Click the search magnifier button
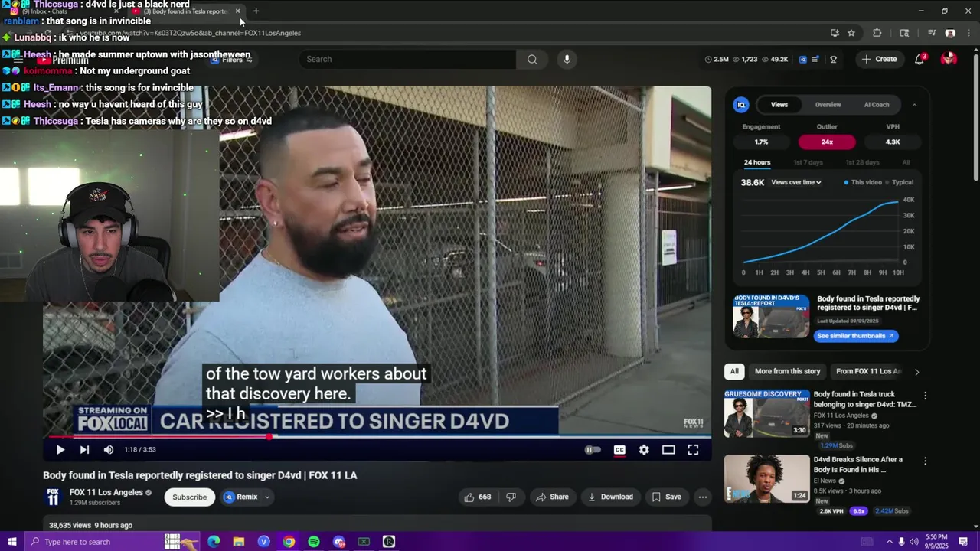 tap(532, 59)
